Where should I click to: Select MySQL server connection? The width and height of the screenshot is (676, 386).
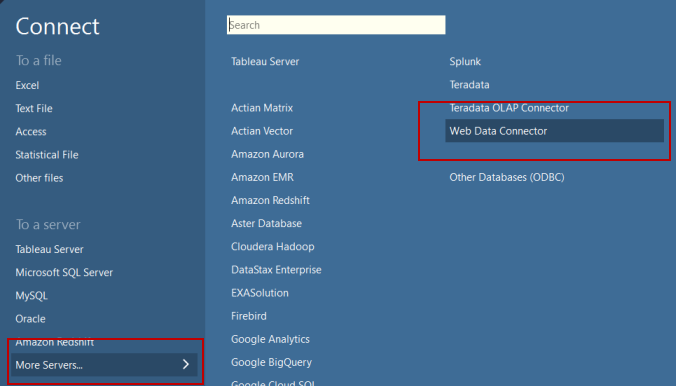click(31, 296)
